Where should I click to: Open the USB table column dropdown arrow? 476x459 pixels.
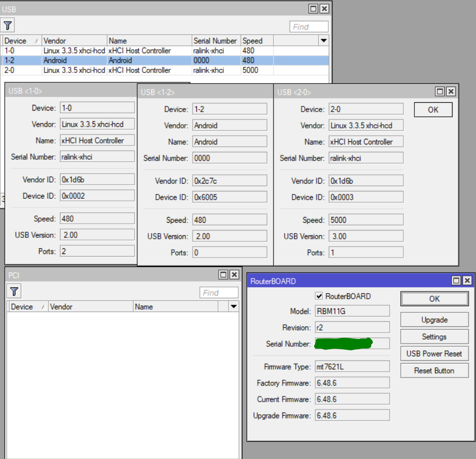(x=324, y=41)
